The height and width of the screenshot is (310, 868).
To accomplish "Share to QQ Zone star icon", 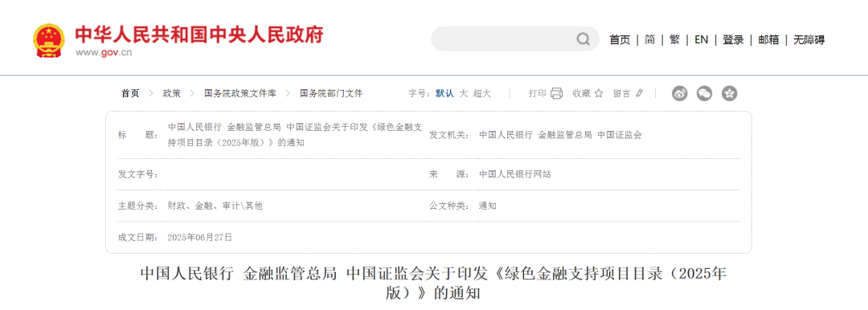I will (730, 93).
